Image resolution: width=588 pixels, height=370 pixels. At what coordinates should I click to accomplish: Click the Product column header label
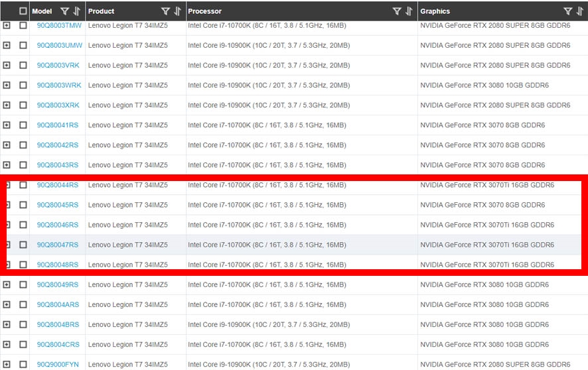click(102, 11)
